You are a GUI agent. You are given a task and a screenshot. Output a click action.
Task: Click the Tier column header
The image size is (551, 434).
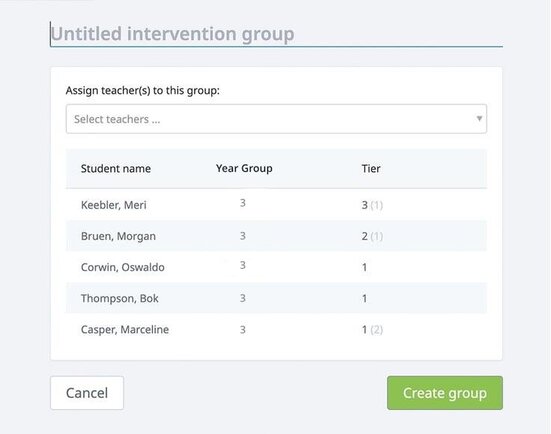tap(371, 169)
